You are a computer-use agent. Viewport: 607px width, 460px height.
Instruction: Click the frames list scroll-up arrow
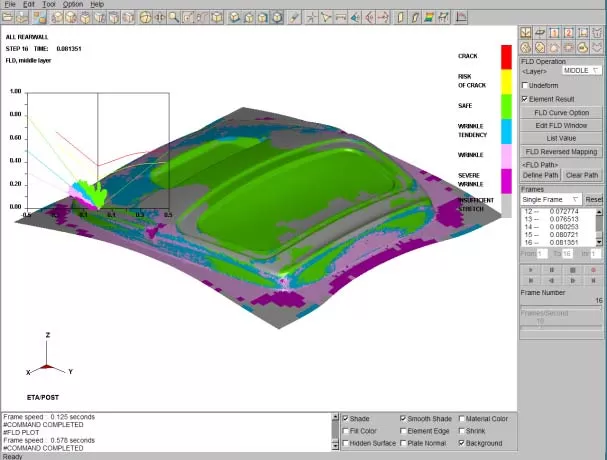pyautogui.click(x=599, y=212)
